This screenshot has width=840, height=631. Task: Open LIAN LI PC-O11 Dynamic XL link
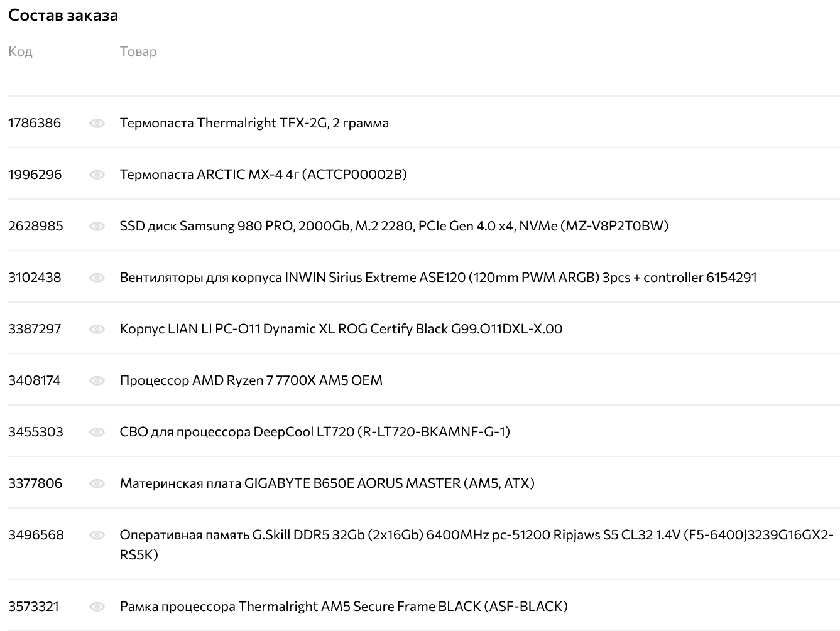click(x=341, y=329)
